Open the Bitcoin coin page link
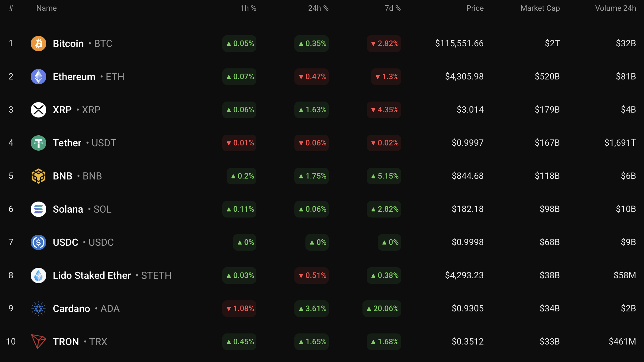The image size is (644, 362). click(68, 43)
